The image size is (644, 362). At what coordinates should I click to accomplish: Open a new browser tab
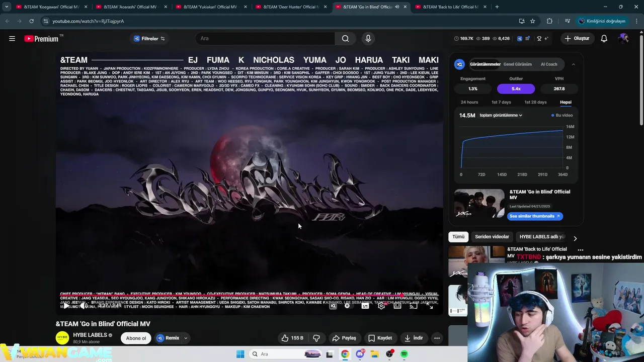tap(497, 7)
